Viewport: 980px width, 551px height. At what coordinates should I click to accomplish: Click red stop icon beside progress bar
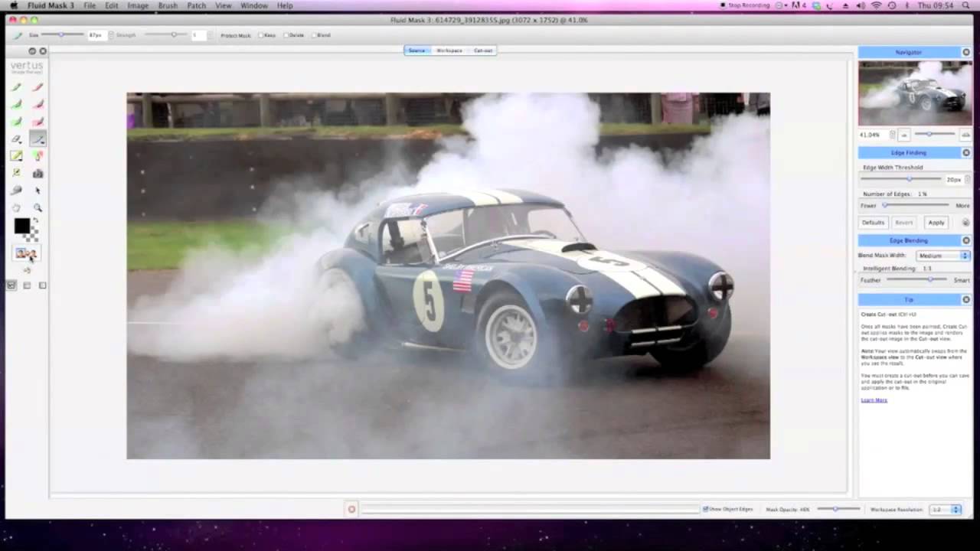pos(351,509)
